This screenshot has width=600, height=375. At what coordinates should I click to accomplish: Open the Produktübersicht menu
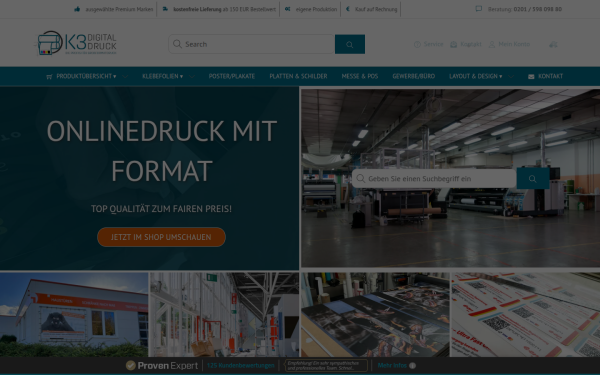pyautogui.click(x=86, y=76)
